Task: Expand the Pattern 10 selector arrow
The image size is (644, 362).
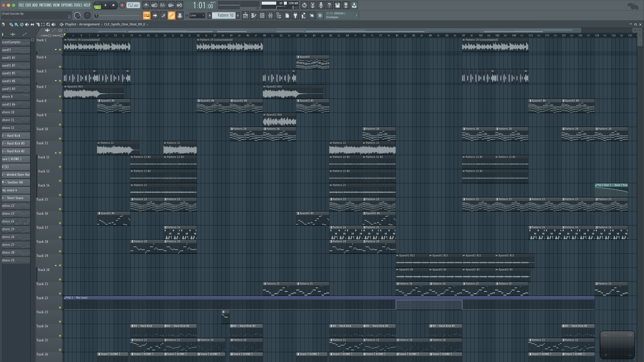Action: tap(210, 16)
